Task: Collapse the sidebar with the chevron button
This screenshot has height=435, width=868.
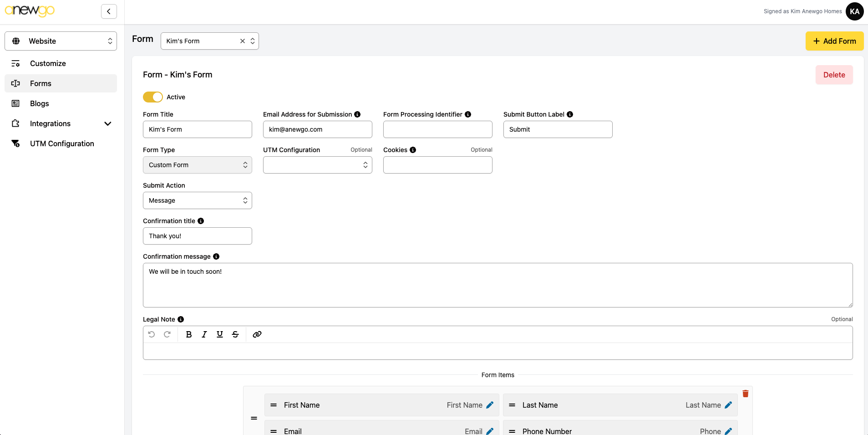Action: click(x=109, y=11)
